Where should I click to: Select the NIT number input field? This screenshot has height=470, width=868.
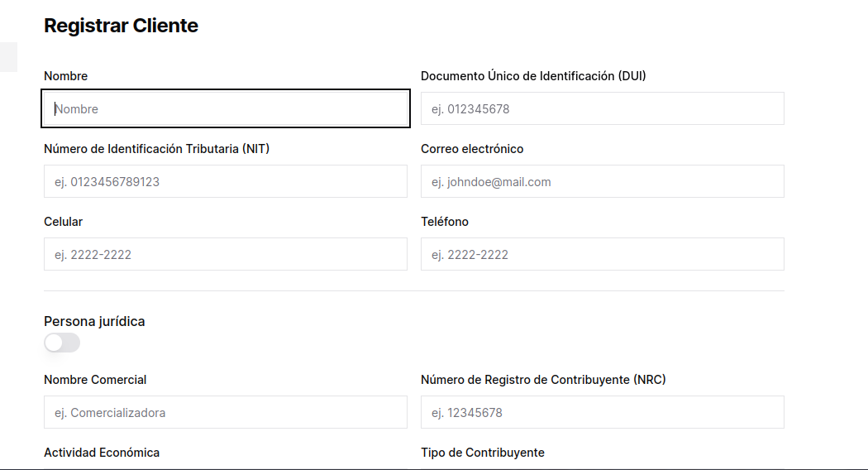pyautogui.click(x=225, y=181)
